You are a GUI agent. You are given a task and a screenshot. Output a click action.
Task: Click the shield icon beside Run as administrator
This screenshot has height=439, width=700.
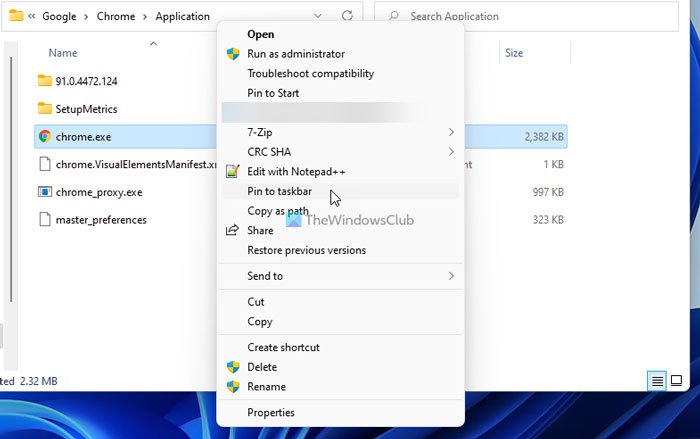[233, 54]
